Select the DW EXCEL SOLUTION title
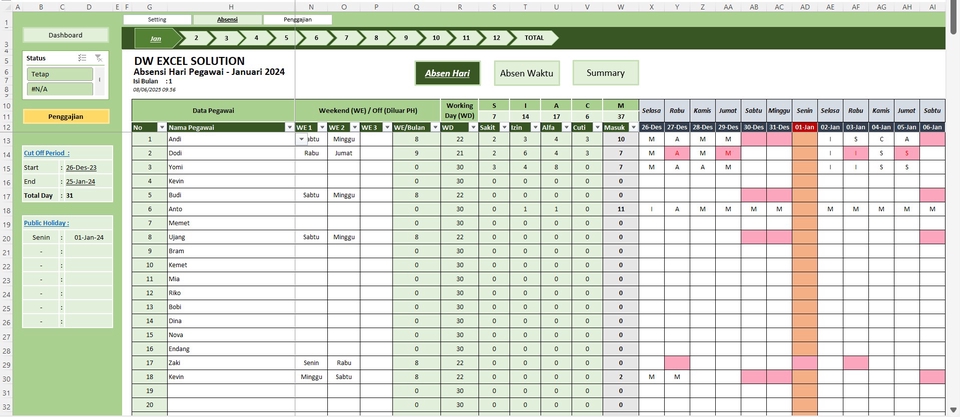This screenshot has height=417, width=960. coord(189,61)
